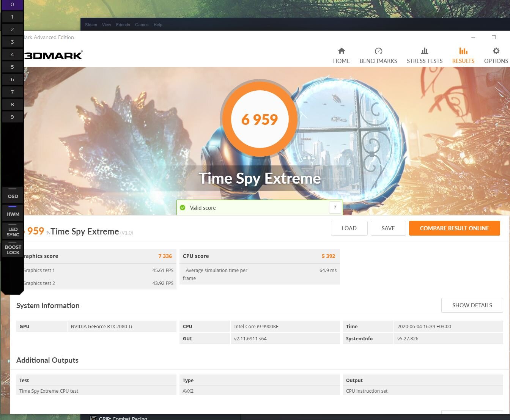Open the Help menu in Steam window
Screen dimensions: 510x420
158,25
